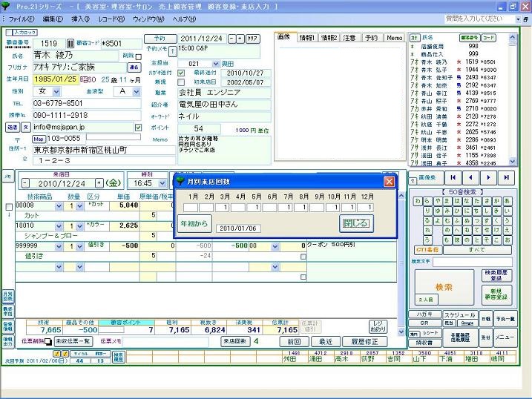Screen dimensions: 532x399
Task: Go to the last customer record
Action: point(506,177)
